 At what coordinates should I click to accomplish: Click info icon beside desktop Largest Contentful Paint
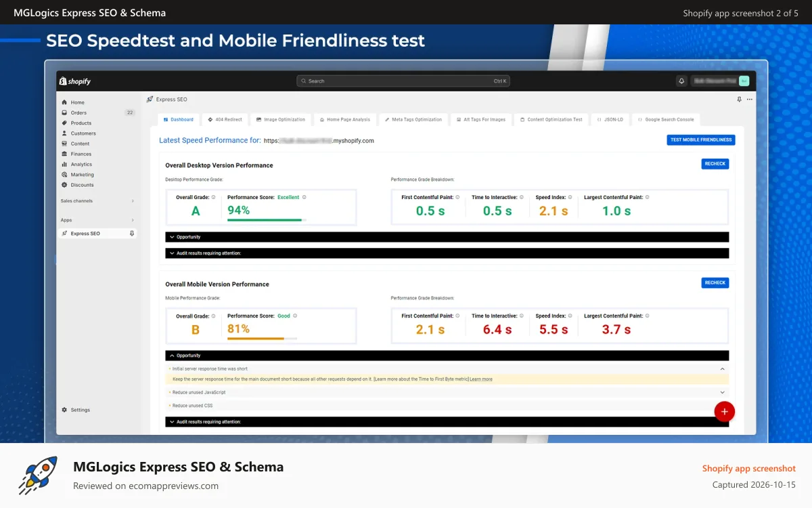click(x=647, y=197)
